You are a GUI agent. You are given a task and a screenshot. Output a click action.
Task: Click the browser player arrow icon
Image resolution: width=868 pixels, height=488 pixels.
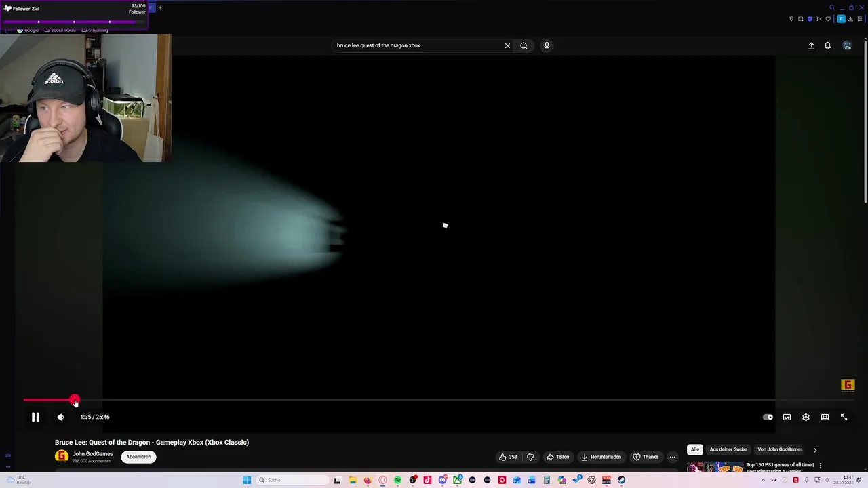coord(818,19)
